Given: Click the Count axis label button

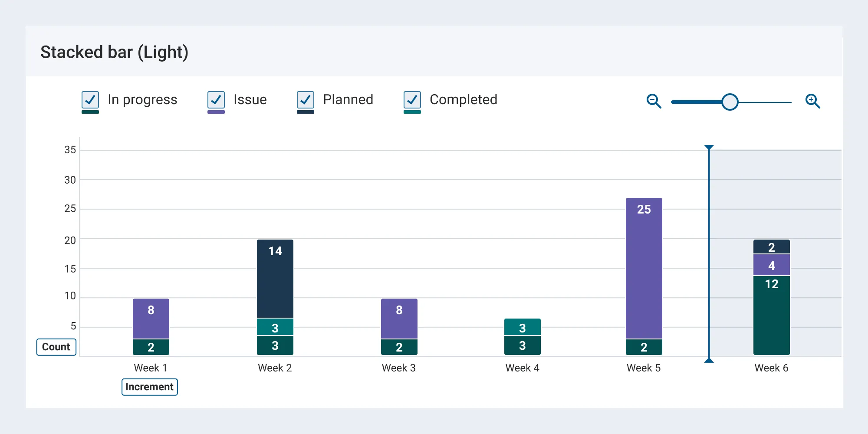Looking at the screenshot, I should (x=56, y=347).
